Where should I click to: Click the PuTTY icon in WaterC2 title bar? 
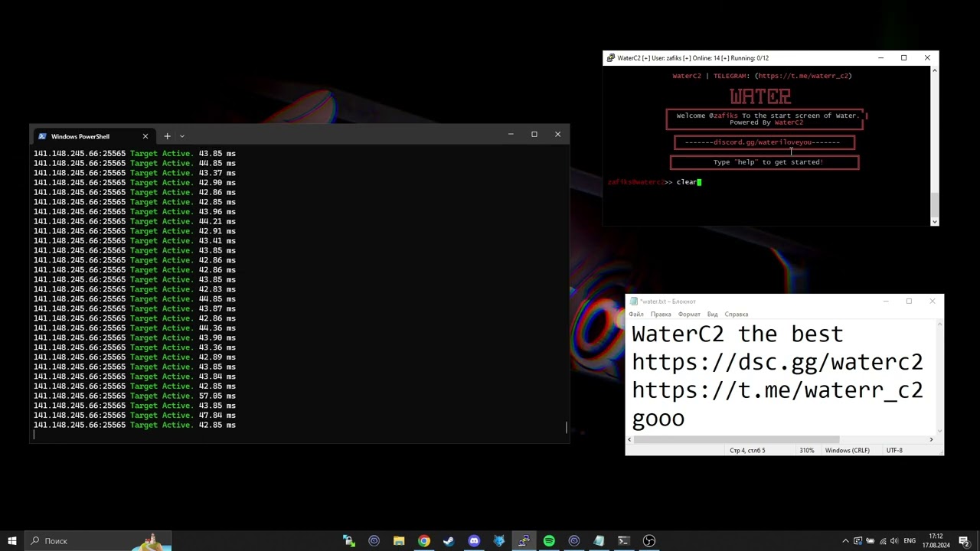610,57
